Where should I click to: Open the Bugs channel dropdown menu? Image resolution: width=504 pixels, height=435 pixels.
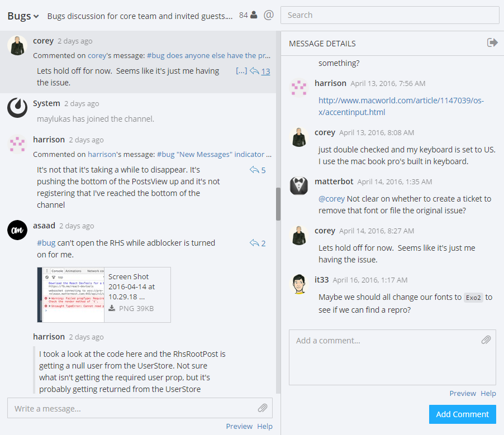pyautogui.click(x=23, y=16)
